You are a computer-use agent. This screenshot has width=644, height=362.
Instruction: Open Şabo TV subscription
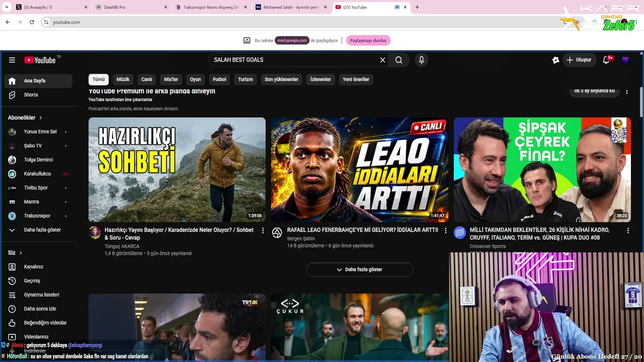(x=38, y=146)
